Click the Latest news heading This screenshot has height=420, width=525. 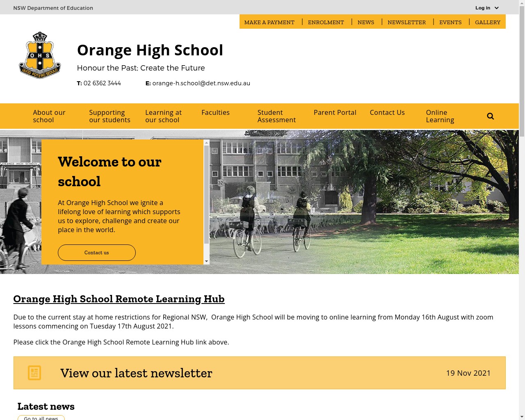tap(46, 406)
